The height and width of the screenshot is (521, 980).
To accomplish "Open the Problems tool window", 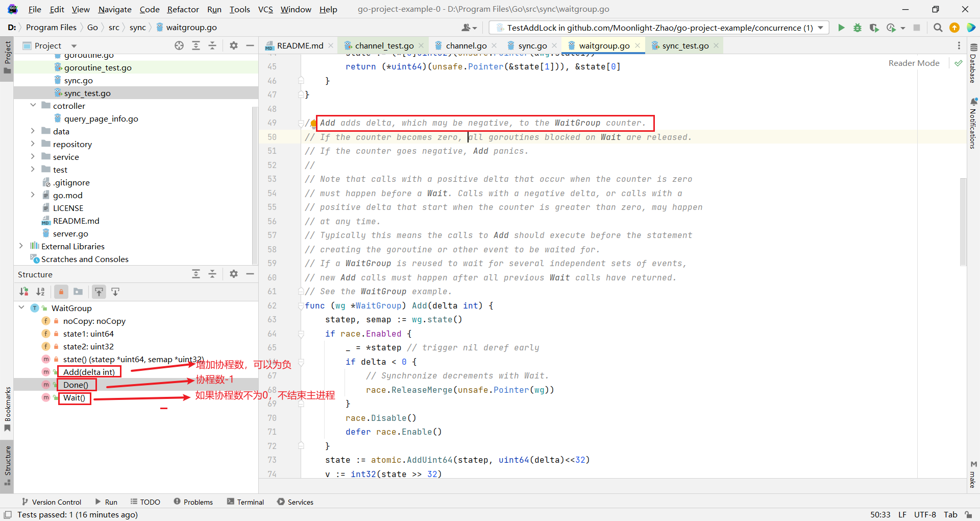I will point(193,502).
